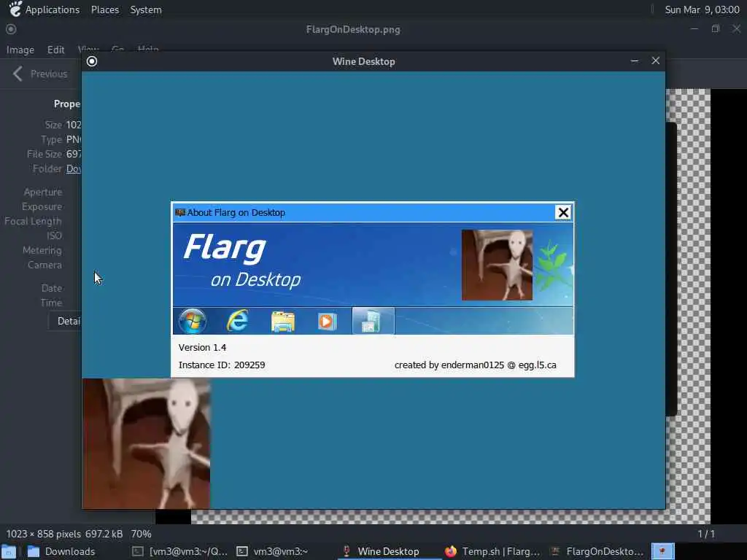Close the Wine Desktop window

pos(656,61)
